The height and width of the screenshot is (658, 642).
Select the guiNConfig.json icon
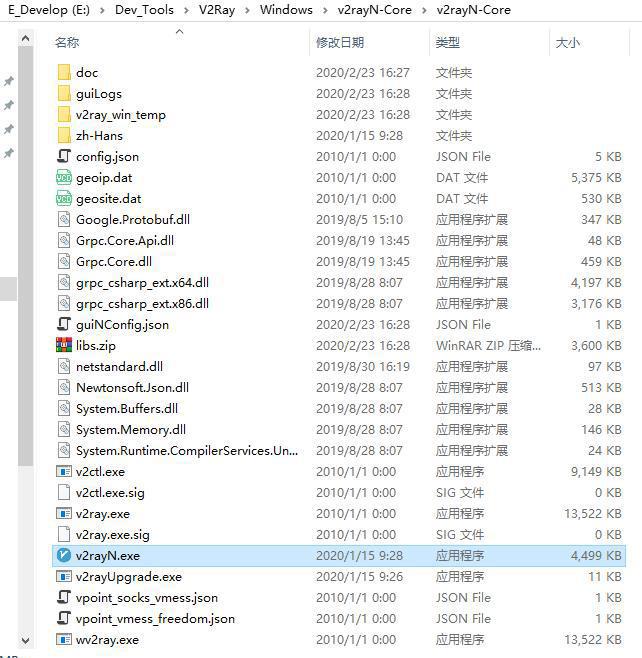point(64,324)
